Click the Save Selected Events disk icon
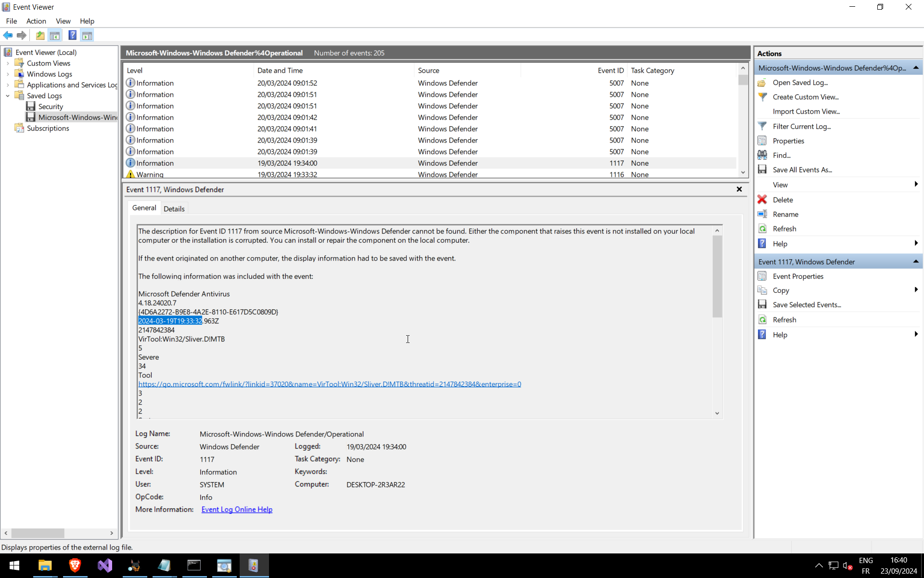 tap(762, 305)
